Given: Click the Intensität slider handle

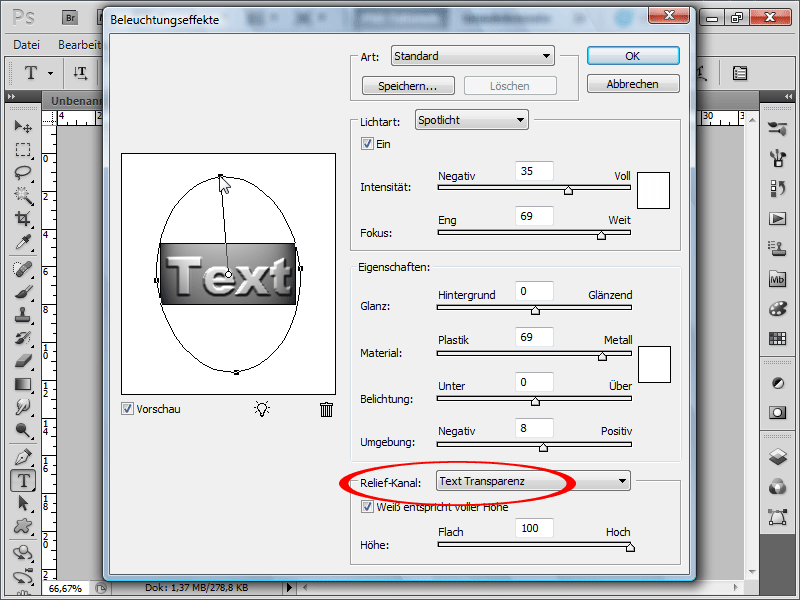Looking at the screenshot, I should [568, 190].
